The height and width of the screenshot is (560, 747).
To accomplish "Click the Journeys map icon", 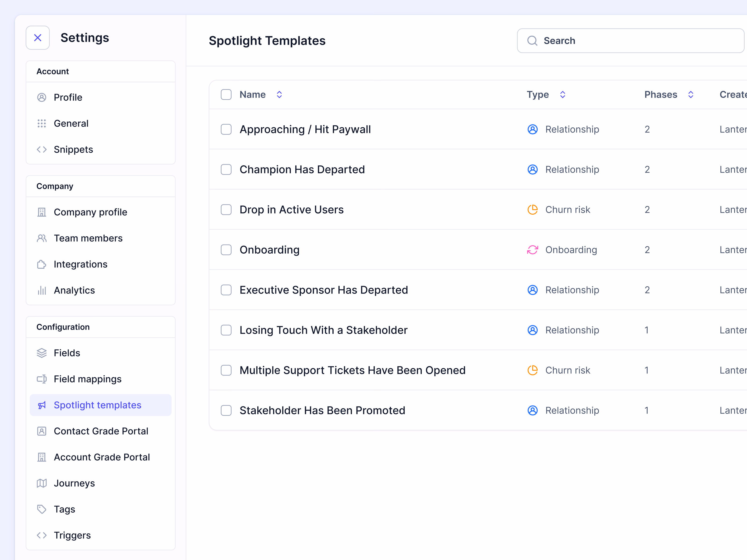I will pos(42,483).
